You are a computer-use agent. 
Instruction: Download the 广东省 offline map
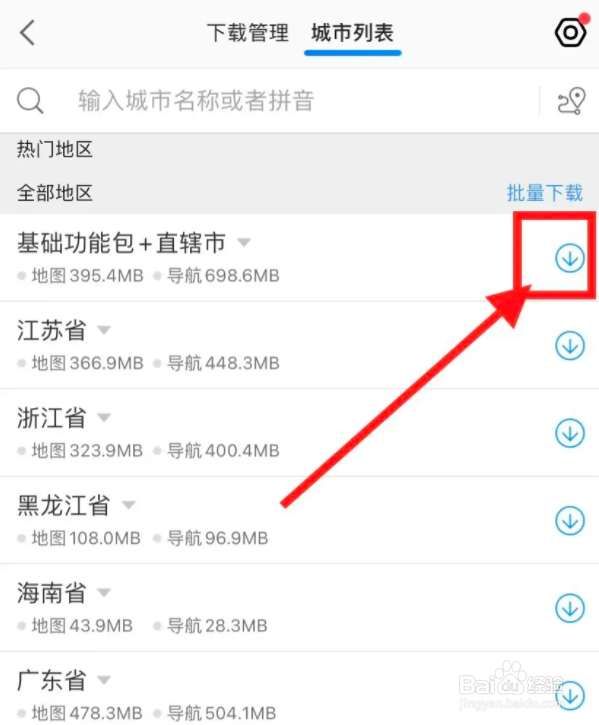click(569, 695)
